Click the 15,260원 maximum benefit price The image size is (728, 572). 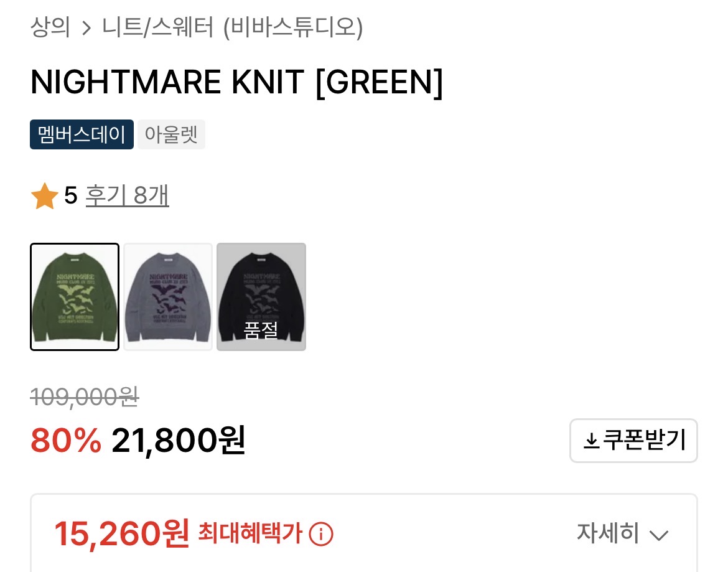coord(121,534)
